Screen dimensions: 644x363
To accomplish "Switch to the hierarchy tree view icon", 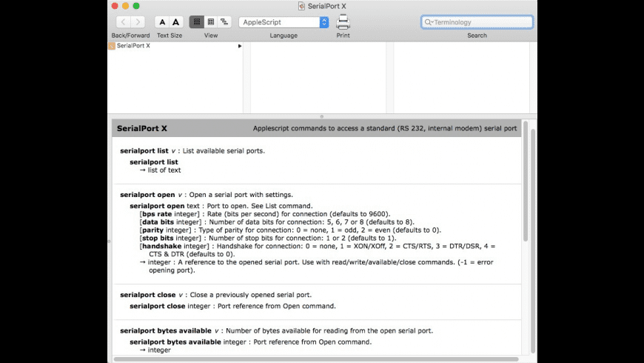I will tap(224, 21).
